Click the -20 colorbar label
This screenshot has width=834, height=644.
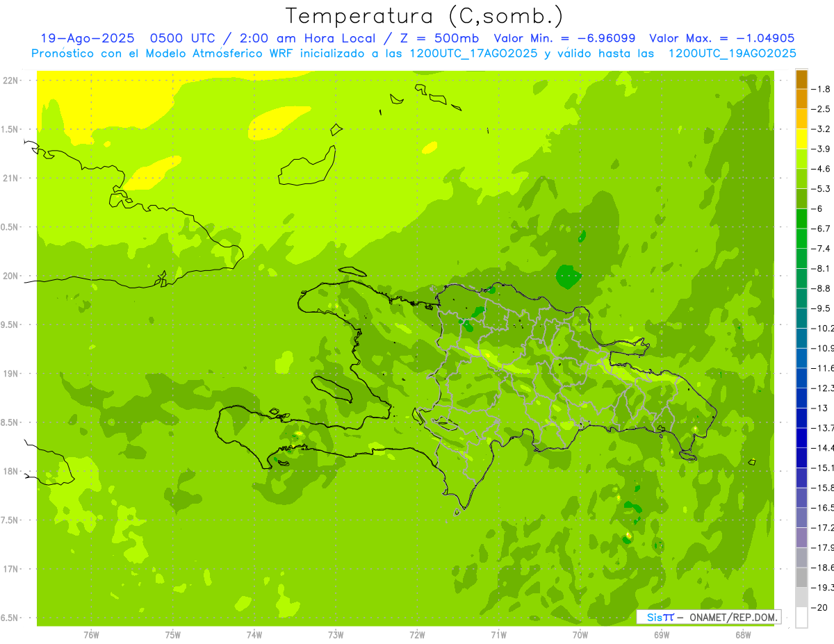click(x=820, y=607)
